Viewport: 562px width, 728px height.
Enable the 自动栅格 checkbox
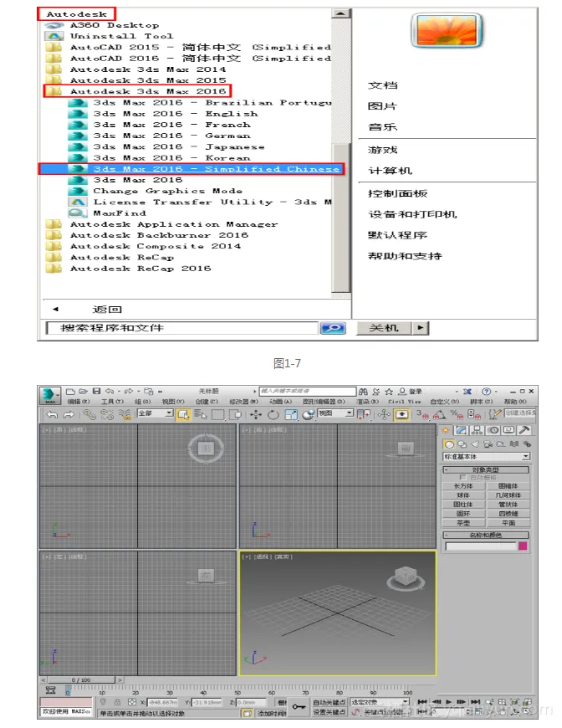tap(463, 478)
